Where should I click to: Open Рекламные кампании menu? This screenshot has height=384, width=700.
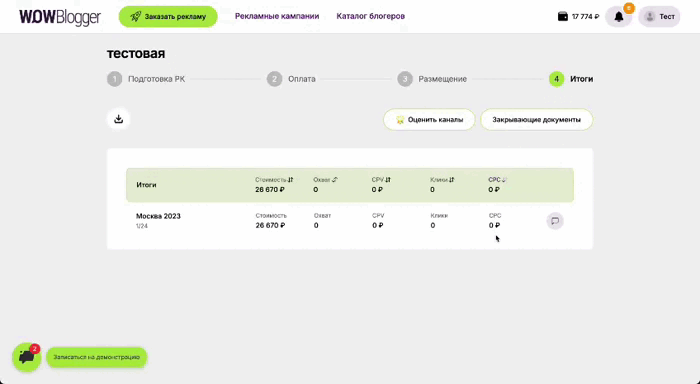tap(277, 16)
